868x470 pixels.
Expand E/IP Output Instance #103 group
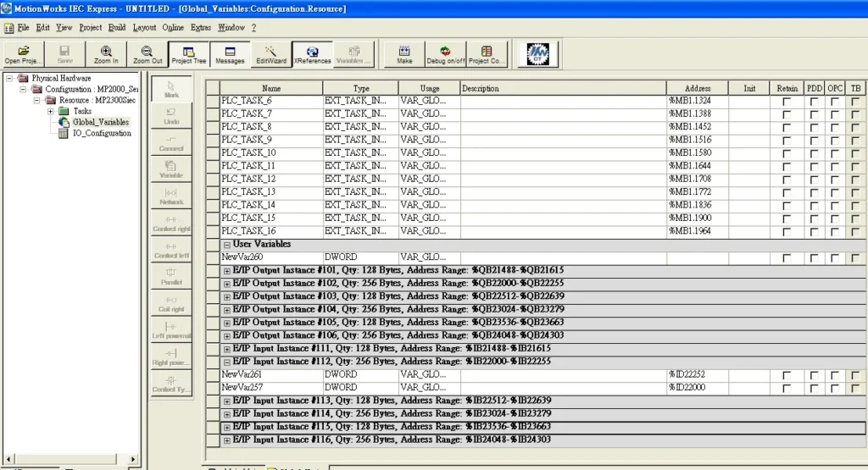[x=227, y=297]
